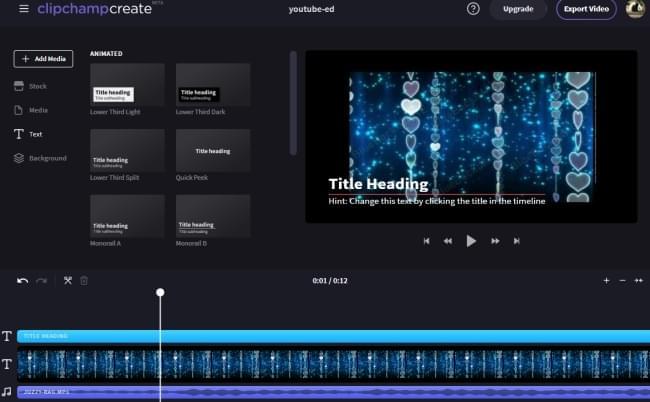Zoom out of the timeline
This screenshot has width=650, height=402.
(622, 281)
